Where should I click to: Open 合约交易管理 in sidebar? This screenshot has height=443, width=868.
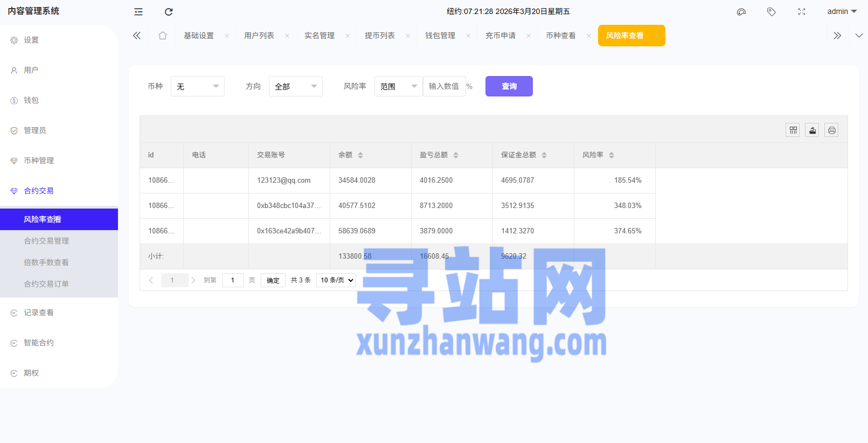(46, 241)
